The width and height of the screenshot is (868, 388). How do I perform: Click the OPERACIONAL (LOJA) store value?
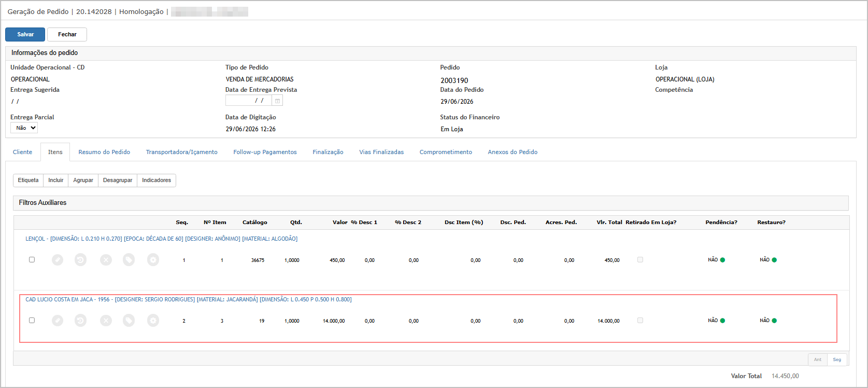click(685, 79)
